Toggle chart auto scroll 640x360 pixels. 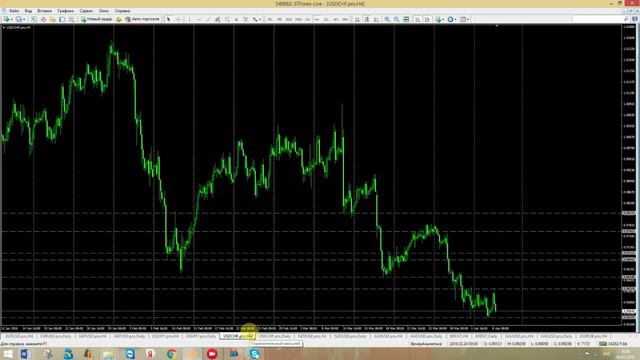point(418,19)
